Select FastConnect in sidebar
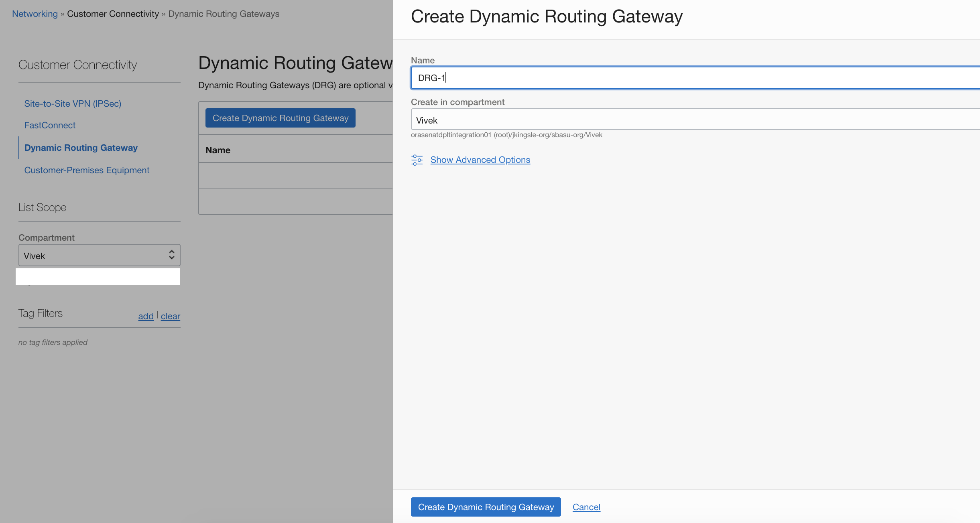The width and height of the screenshot is (980, 523). pyautogui.click(x=50, y=125)
